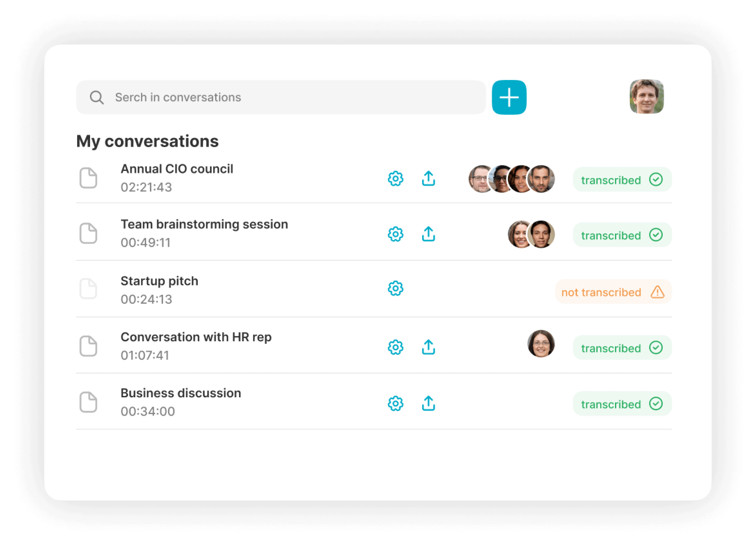Open settings for Business discussion
The height and width of the screenshot is (545, 756).
(x=395, y=404)
